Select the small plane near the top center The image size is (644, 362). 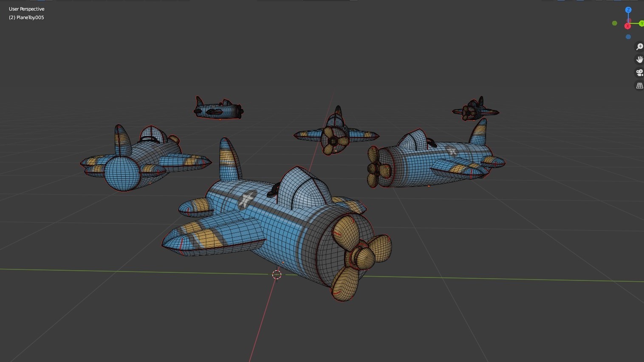click(x=217, y=109)
